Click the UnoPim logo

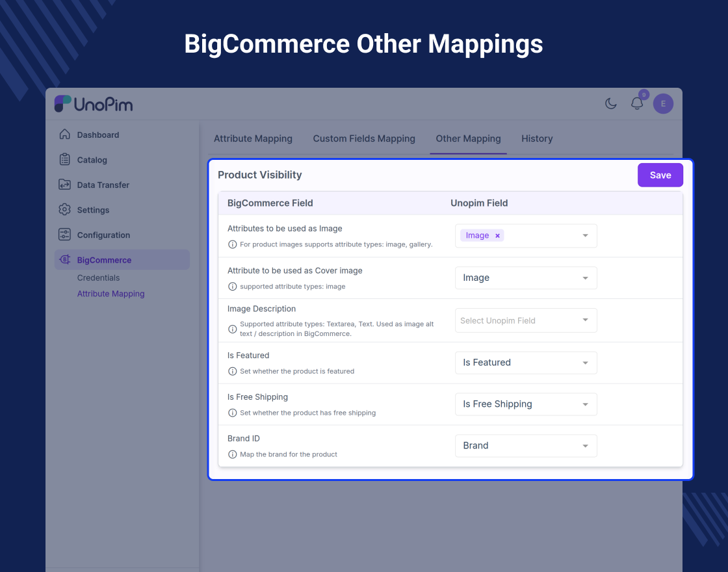click(94, 103)
